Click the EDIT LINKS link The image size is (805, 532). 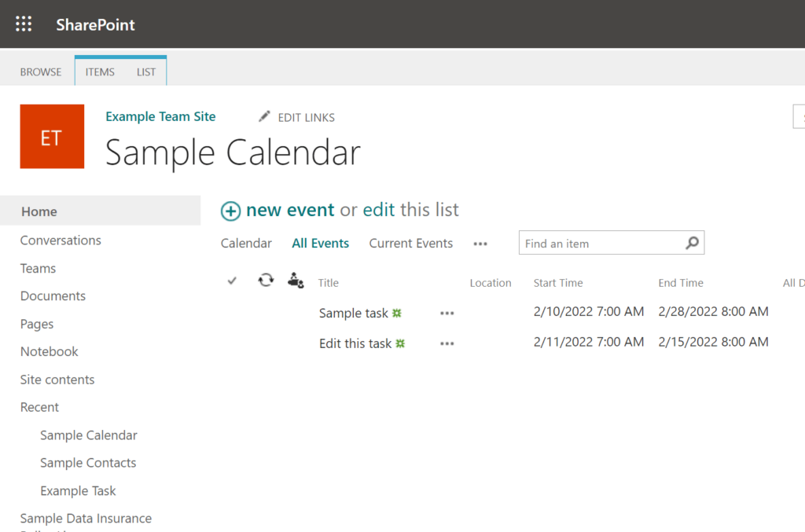click(x=306, y=118)
